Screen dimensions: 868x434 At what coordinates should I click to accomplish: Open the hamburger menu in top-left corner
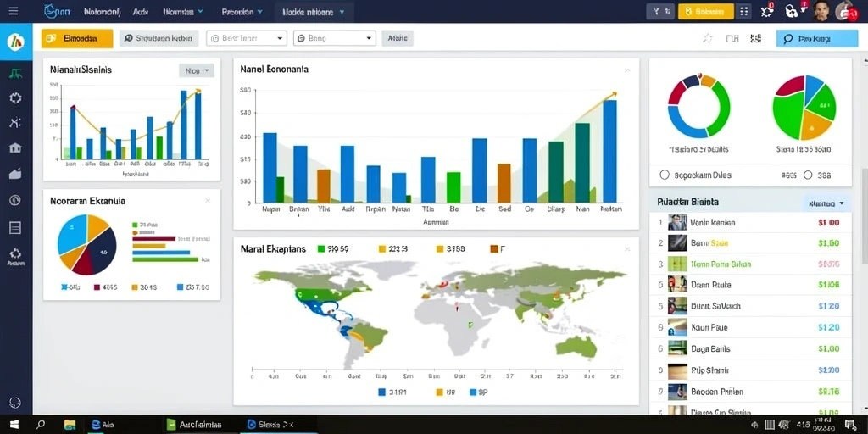tap(14, 11)
